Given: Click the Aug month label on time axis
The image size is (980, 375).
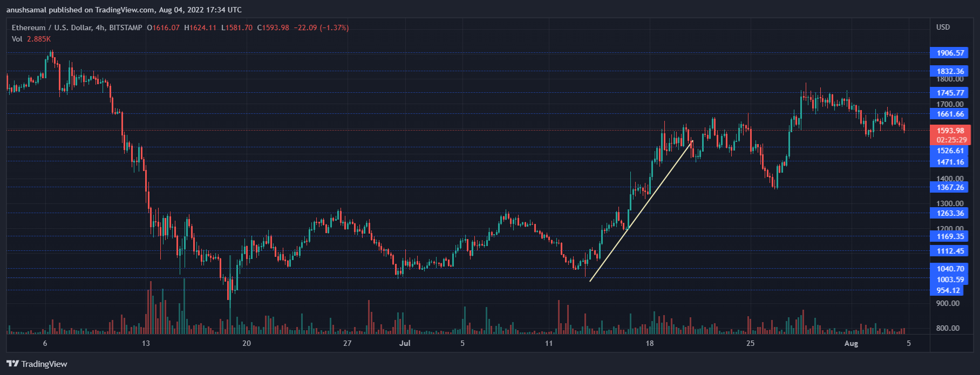Looking at the screenshot, I should click(851, 343).
